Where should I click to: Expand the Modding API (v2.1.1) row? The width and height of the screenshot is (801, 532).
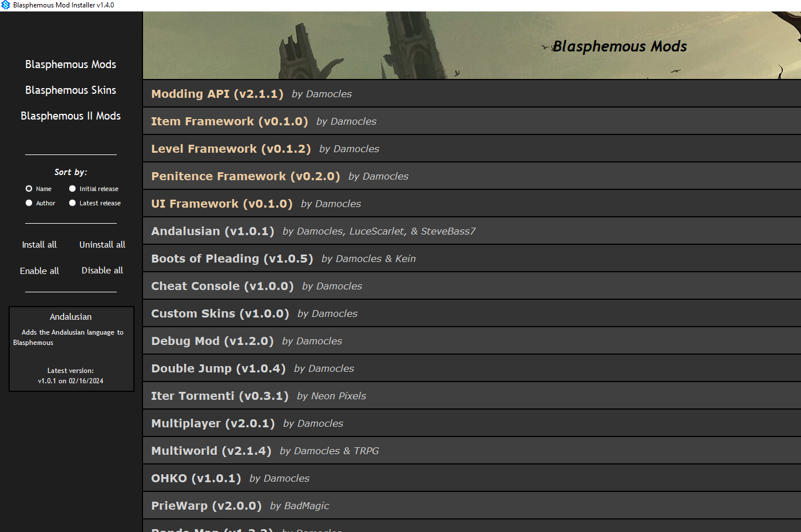217,94
